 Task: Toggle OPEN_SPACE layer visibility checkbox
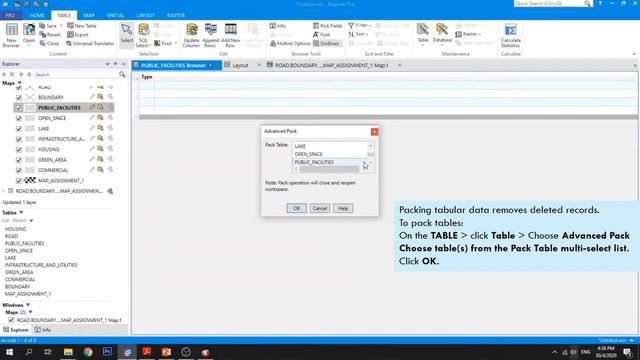19,118
